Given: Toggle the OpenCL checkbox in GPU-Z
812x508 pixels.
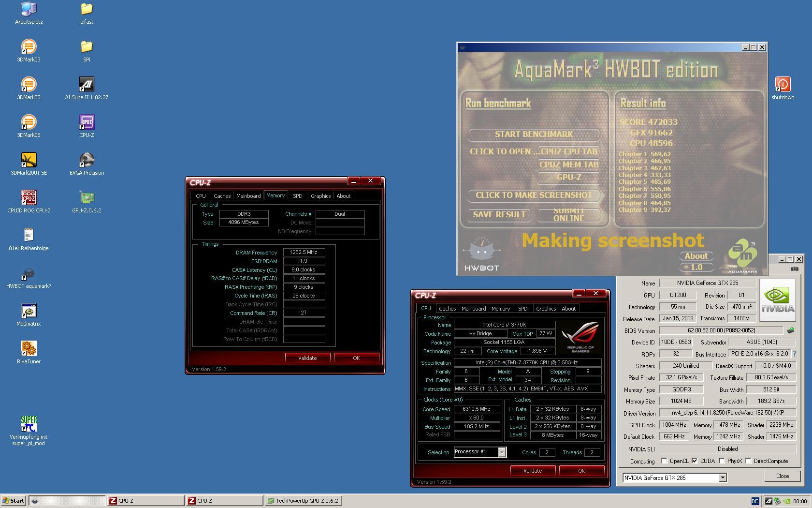Looking at the screenshot, I should [x=664, y=461].
